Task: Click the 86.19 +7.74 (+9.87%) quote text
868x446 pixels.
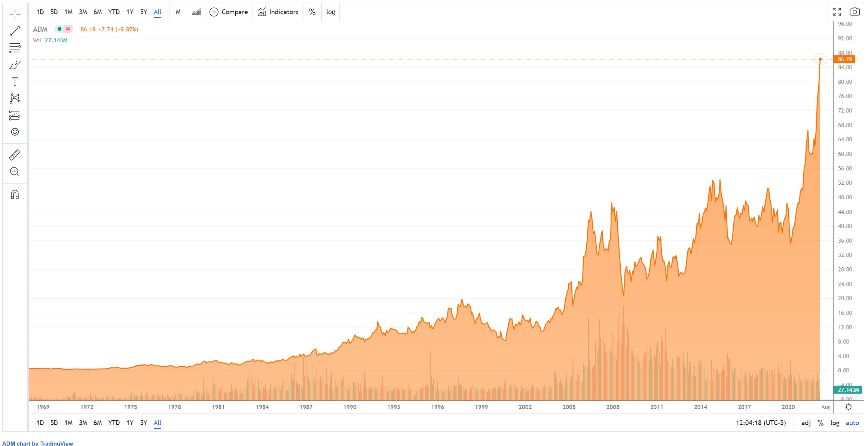Action: pos(109,29)
